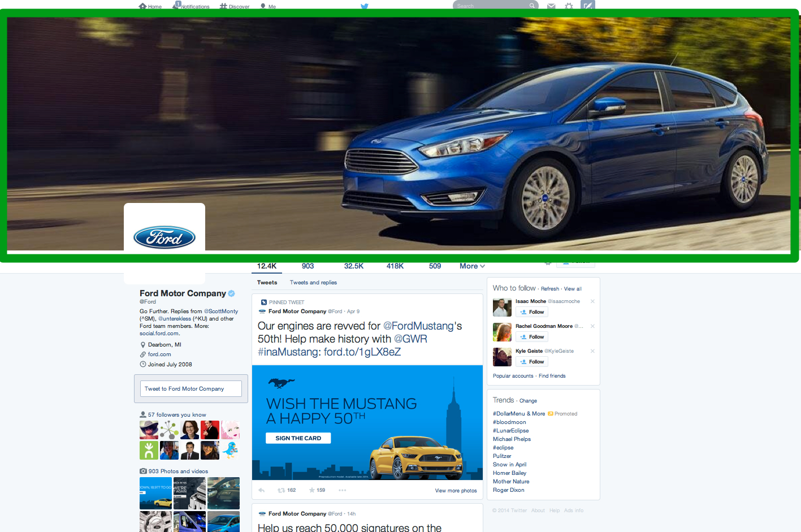Click the blue Ford Focus header photo
The height and width of the screenshot is (532, 801).
click(x=400, y=133)
